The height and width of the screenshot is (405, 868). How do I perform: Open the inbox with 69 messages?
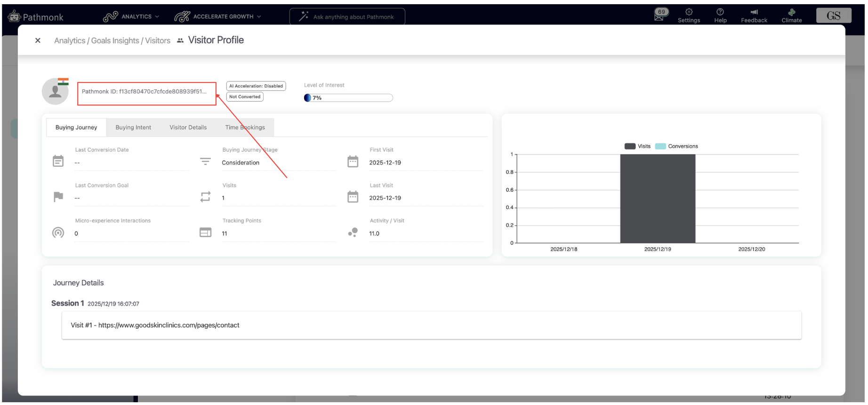click(x=661, y=15)
